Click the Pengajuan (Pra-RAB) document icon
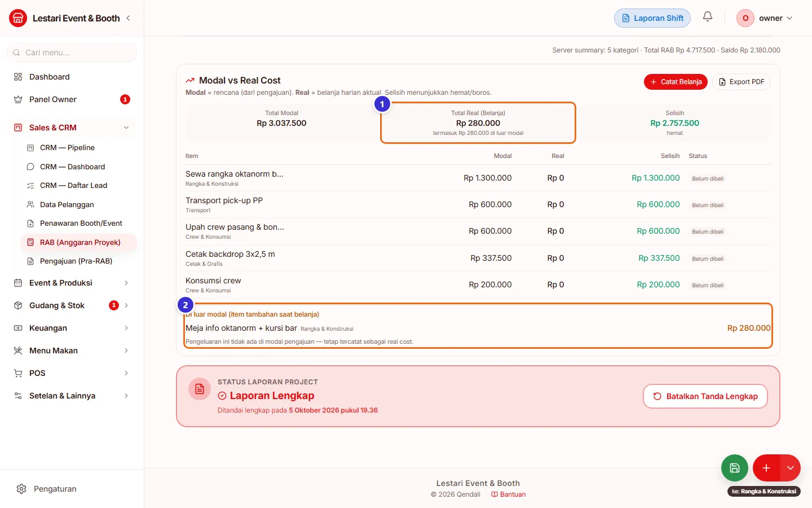 tap(30, 261)
